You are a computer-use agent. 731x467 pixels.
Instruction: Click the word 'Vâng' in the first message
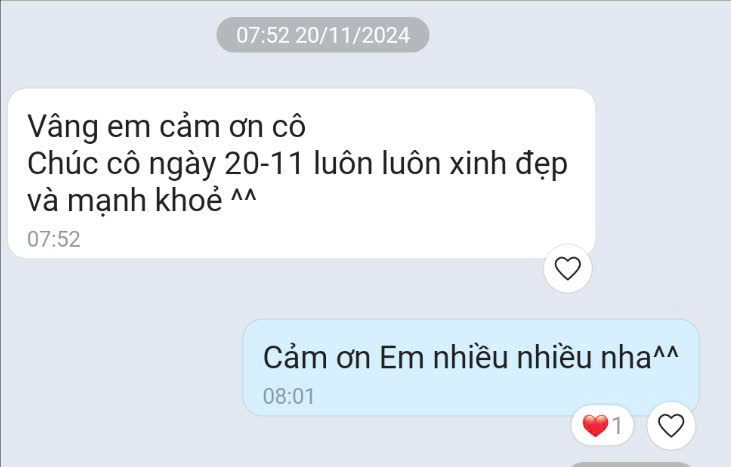coord(62,127)
